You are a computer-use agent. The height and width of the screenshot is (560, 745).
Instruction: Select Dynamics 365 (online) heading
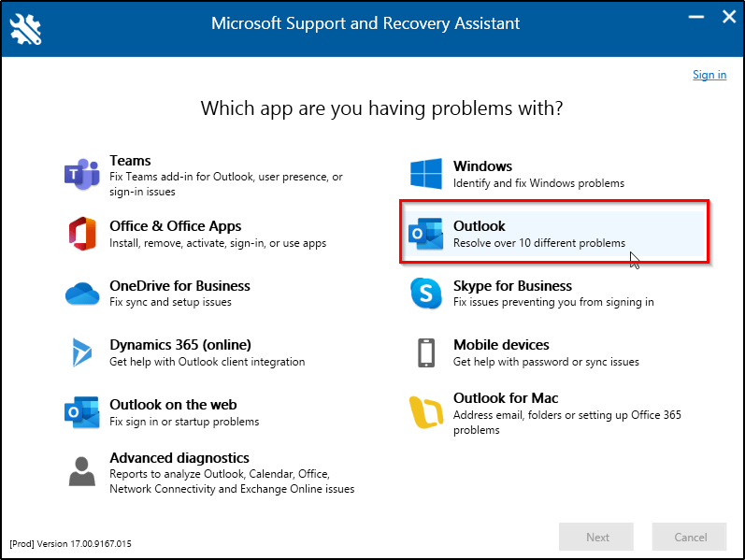[x=180, y=345]
